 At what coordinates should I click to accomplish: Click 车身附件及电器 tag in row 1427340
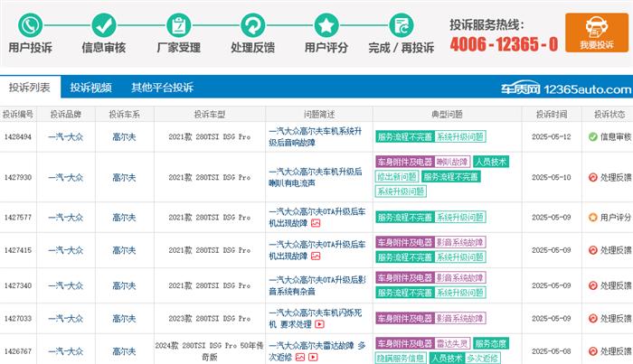click(405, 277)
